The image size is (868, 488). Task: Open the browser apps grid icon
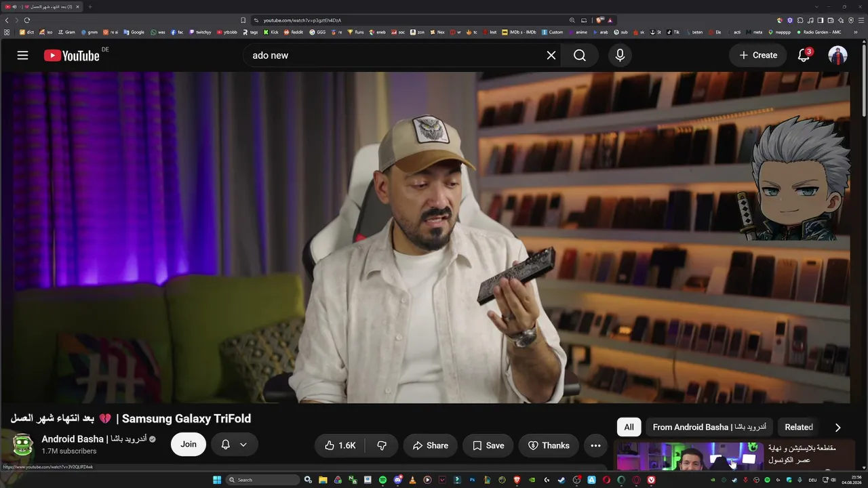tap(7, 32)
